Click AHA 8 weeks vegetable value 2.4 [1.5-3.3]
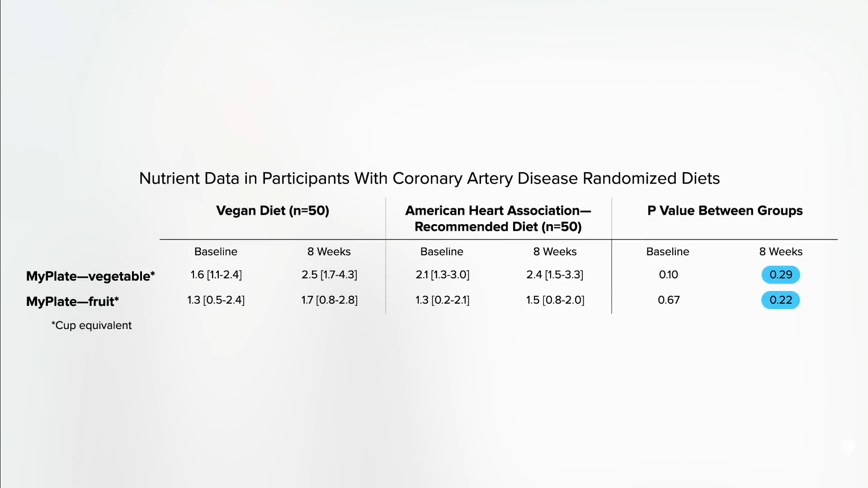 (555, 275)
